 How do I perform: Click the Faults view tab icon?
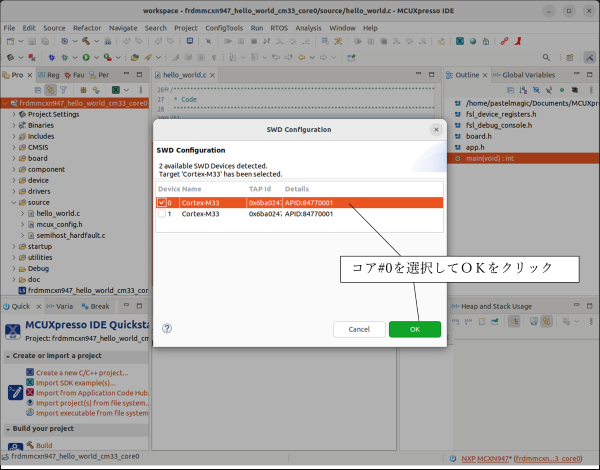78,75
